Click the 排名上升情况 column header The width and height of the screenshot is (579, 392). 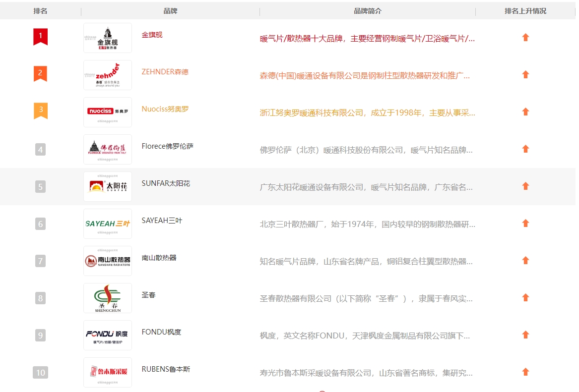pyautogui.click(x=525, y=11)
